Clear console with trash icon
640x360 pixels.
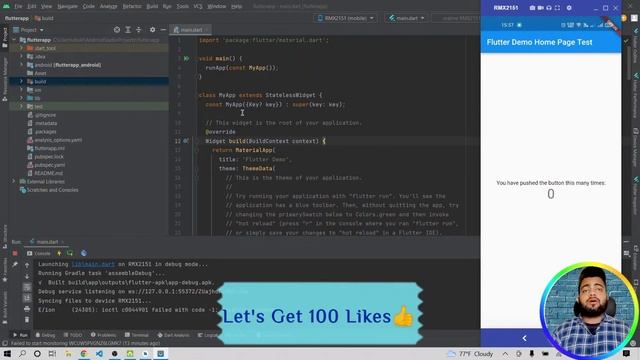coord(27,320)
